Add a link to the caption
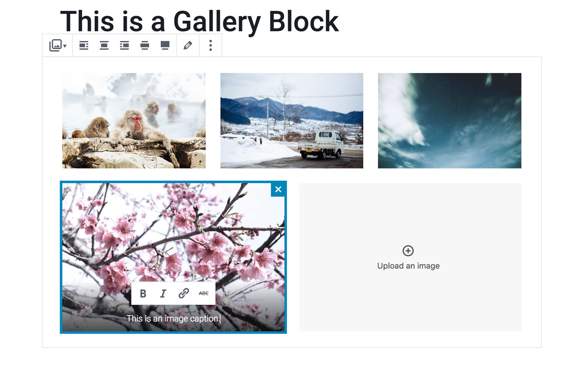 tap(183, 293)
